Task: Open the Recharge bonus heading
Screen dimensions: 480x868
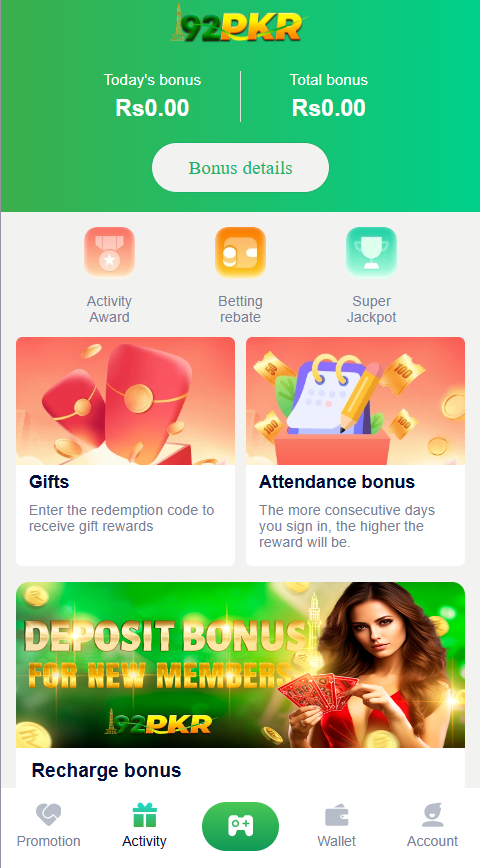Action: pyautogui.click(x=106, y=770)
